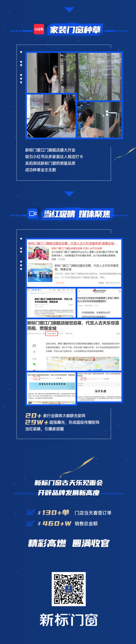Click the green WeChat share icon
Image resolution: width=136 pixels, height=644 pixels.
pyautogui.click(x=34, y=364)
